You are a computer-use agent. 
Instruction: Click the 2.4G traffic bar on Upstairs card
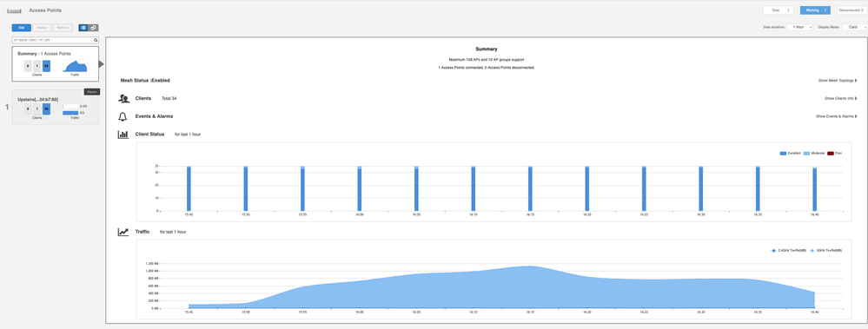(x=70, y=106)
